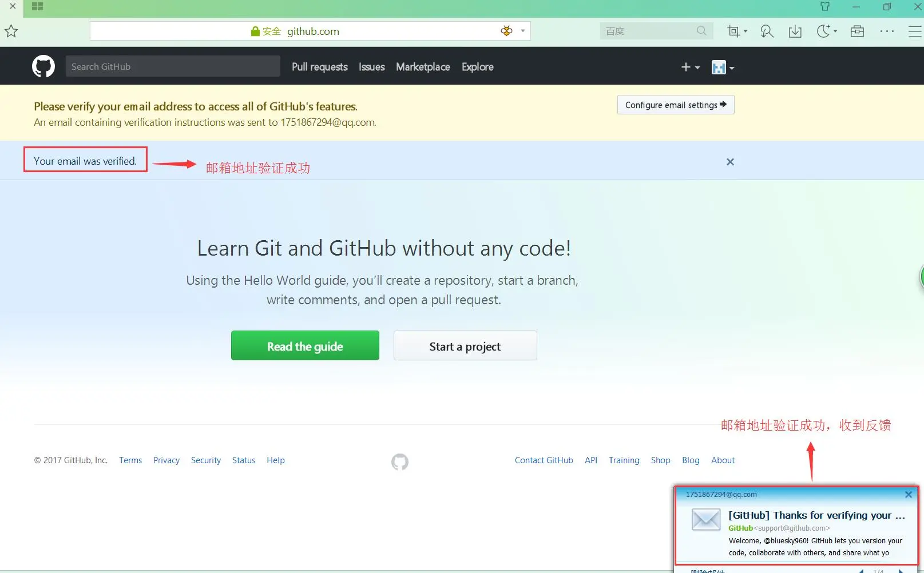
Task: Open the browser screenshot crop tool
Action: tap(733, 31)
